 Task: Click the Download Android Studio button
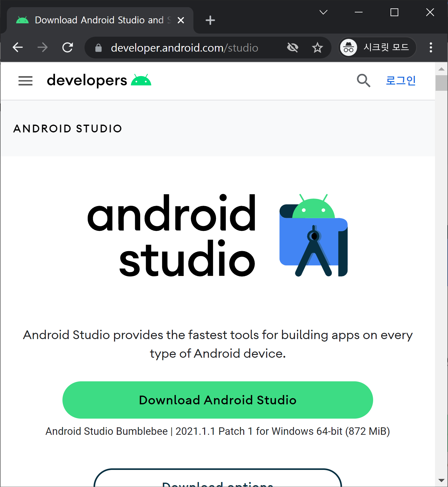(x=218, y=400)
